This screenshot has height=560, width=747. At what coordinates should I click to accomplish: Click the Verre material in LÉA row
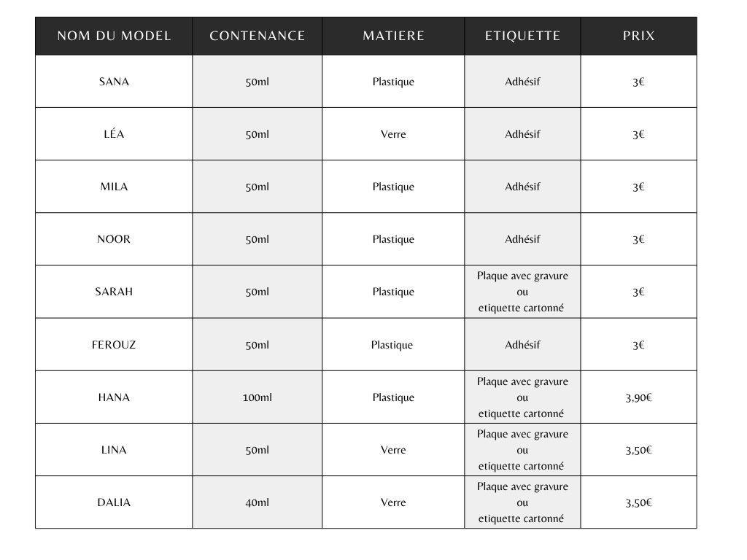[393, 134]
